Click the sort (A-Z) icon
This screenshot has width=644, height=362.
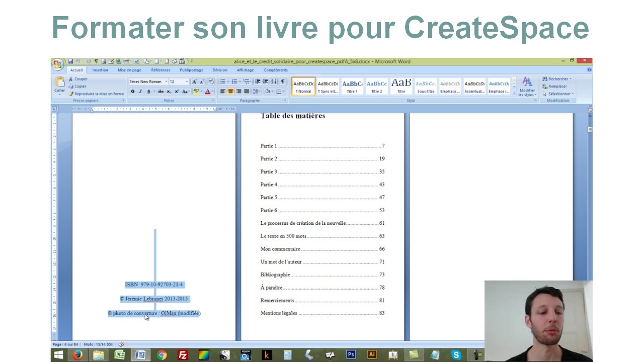(274, 81)
